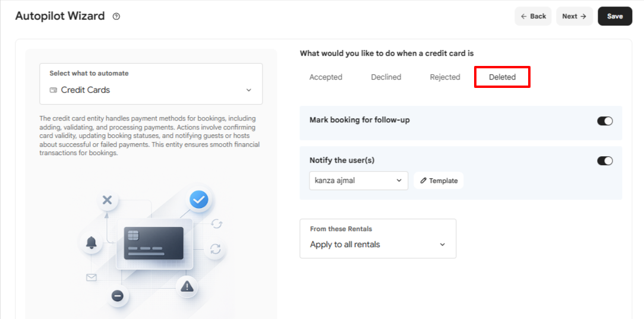The image size is (644, 319).
Task: Go to the Next wizard step
Action: pyautogui.click(x=574, y=16)
